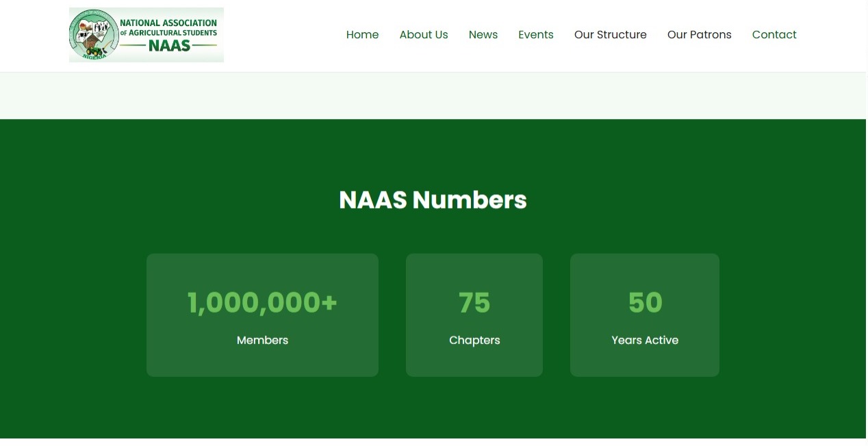
Task: Open the Home page
Action: point(363,34)
